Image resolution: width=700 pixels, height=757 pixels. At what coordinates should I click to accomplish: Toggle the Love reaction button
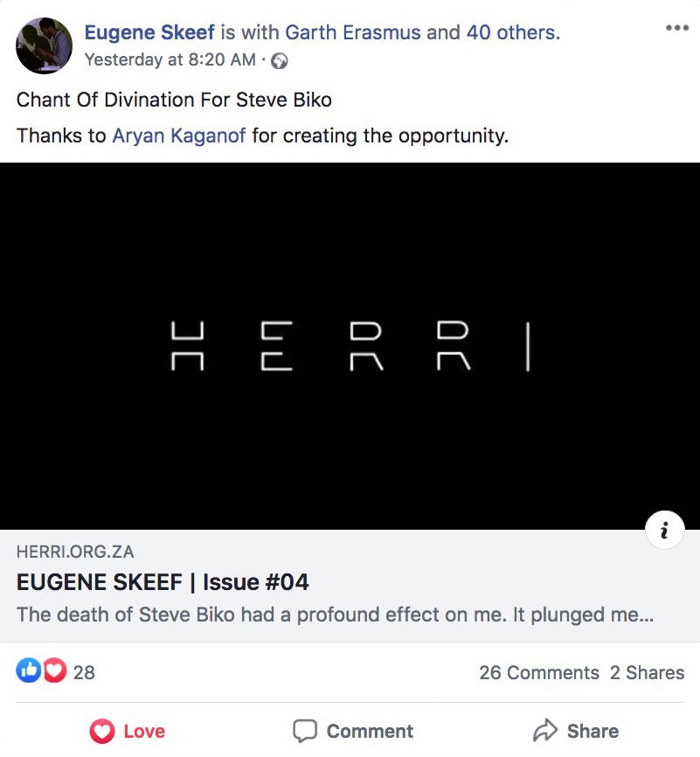point(128,731)
